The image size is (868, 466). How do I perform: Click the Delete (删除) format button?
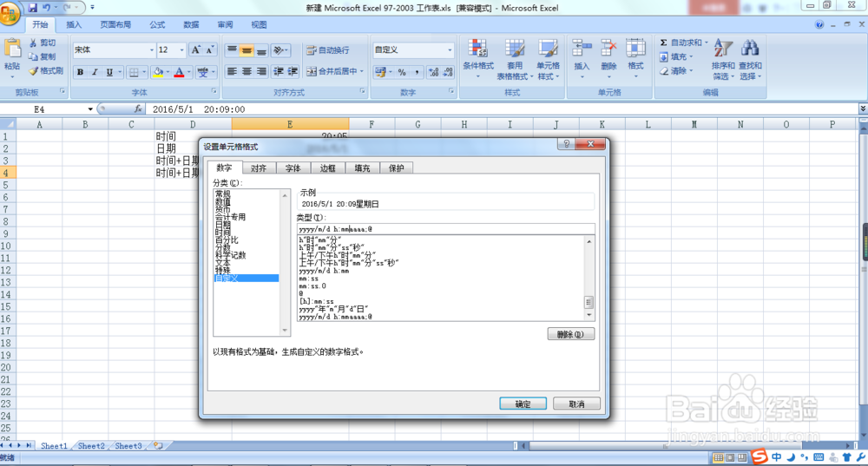pos(571,334)
